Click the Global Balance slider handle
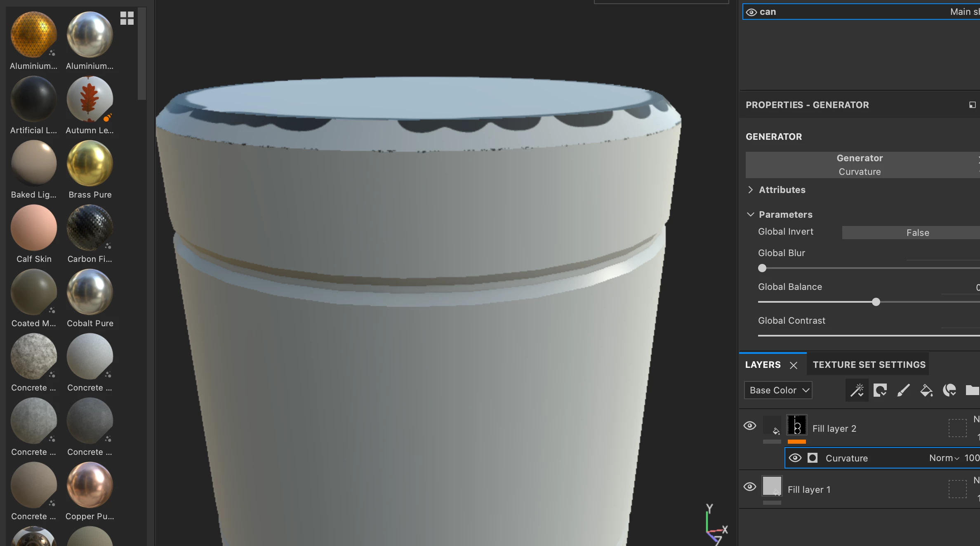The image size is (980, 546). (x=876, y=302)
